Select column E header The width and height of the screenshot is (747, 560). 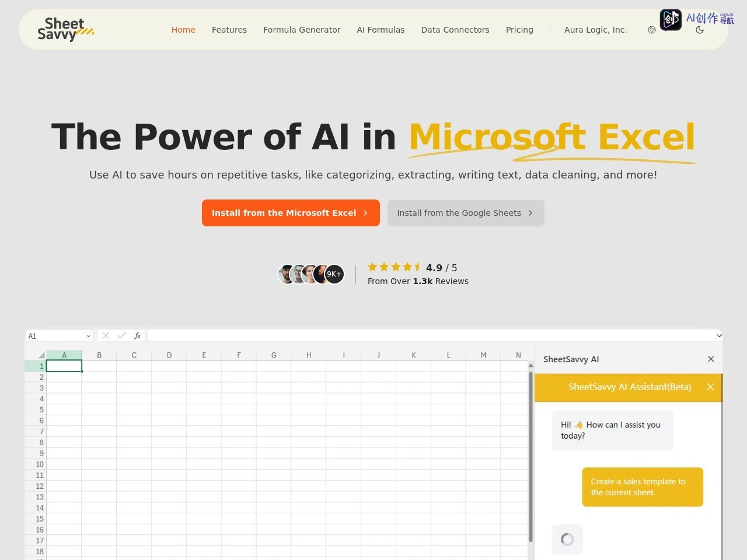[204, 355]
